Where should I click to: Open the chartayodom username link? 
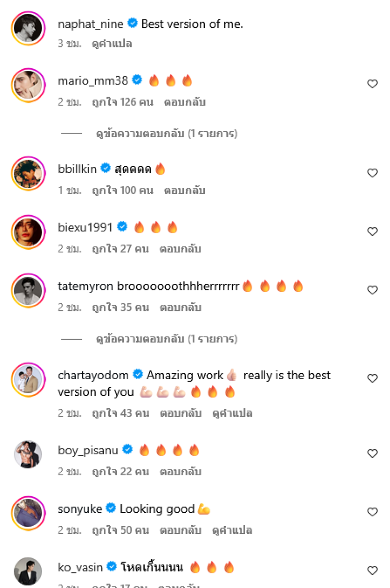[93, 375]
